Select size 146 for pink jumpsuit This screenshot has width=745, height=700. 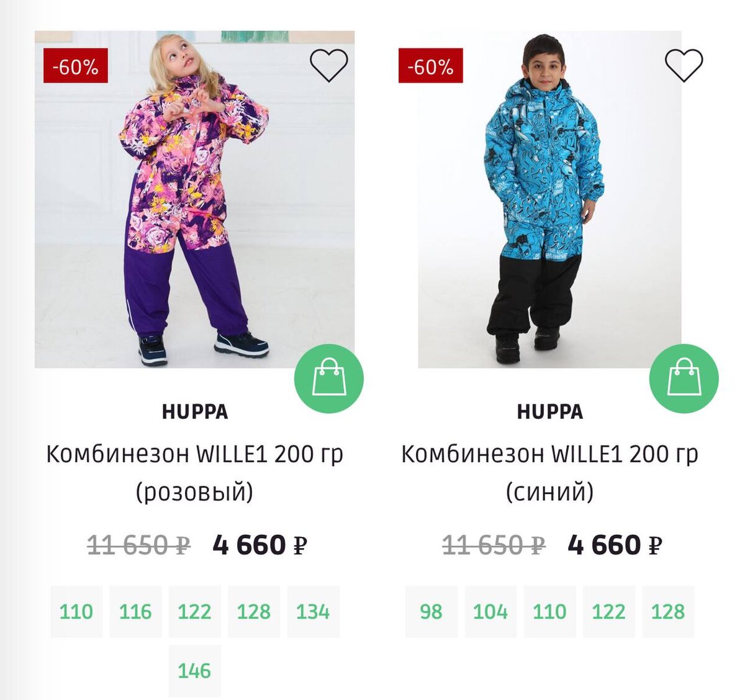(x=194, y=670)
